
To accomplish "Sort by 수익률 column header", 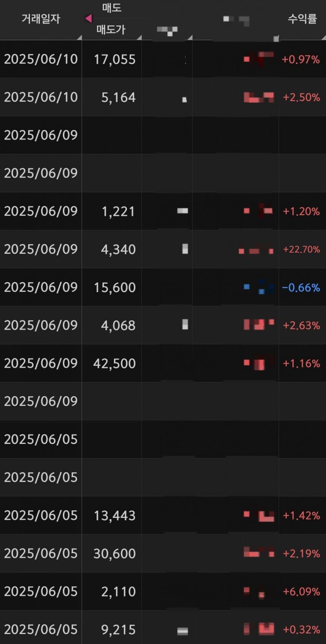I will (x=302, y=19).
